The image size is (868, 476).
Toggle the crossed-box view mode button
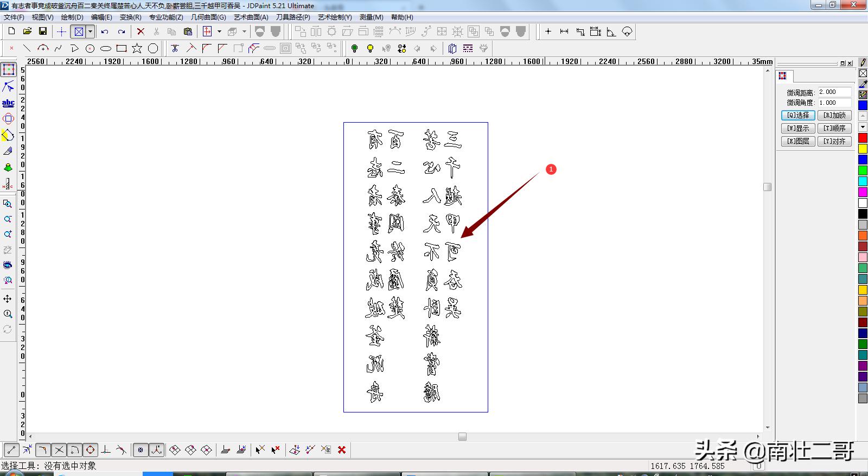[79, 31]
